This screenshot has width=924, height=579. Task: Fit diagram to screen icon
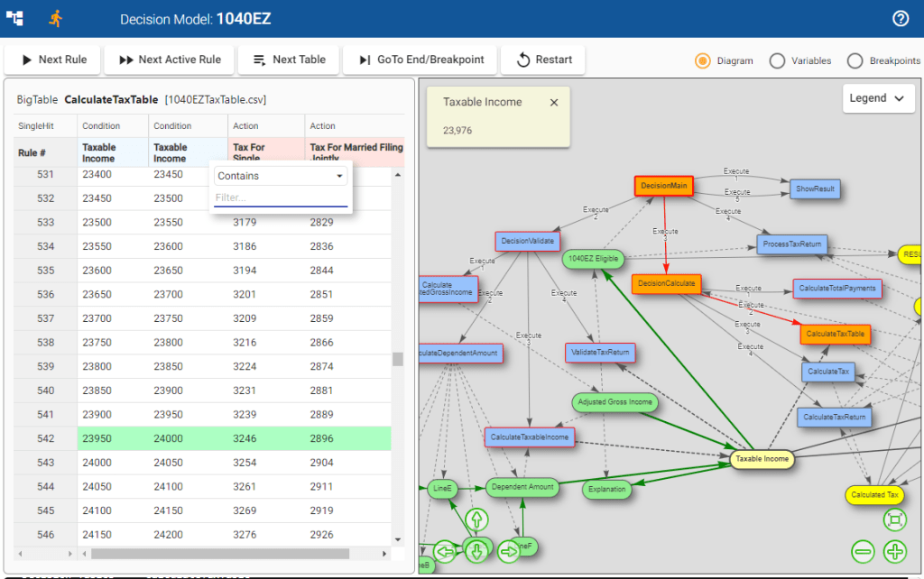(x=894, y=519)
